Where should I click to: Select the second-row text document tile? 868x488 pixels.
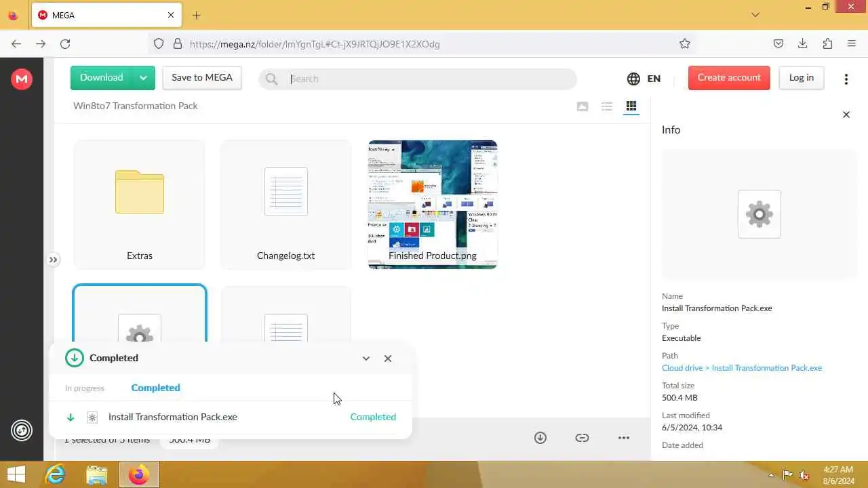285,313
